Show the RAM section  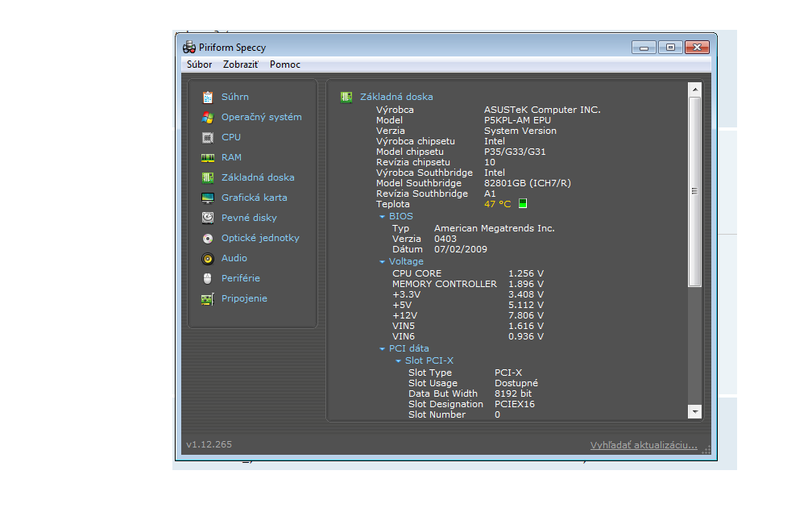click(x=231, y=157)
